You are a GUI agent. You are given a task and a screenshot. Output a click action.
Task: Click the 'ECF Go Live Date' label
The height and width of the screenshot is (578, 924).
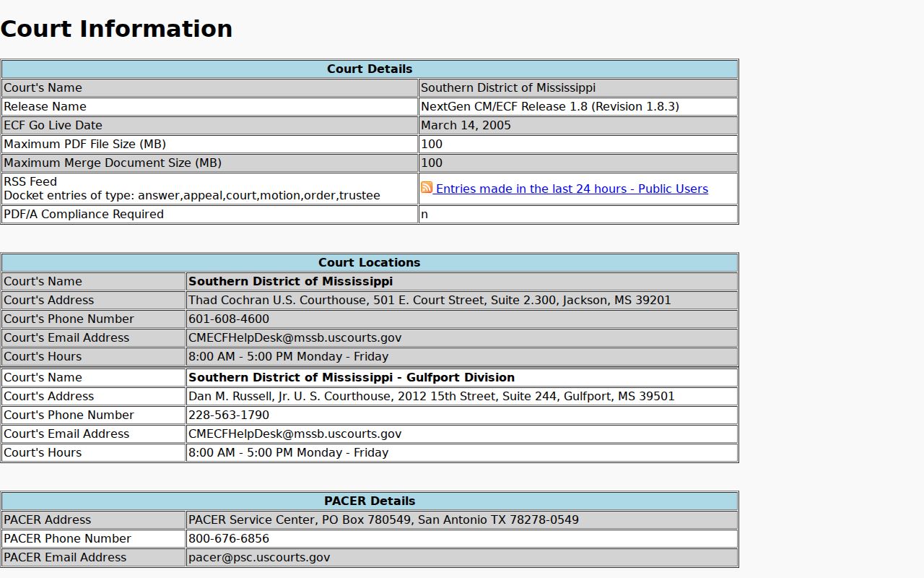53,125
